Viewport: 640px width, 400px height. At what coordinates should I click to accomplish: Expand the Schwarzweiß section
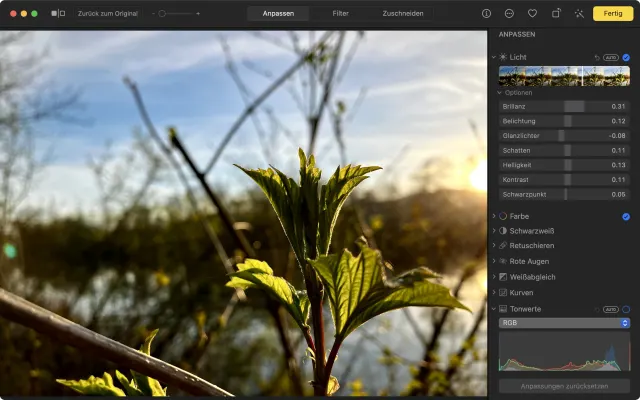tap(493, 231)
